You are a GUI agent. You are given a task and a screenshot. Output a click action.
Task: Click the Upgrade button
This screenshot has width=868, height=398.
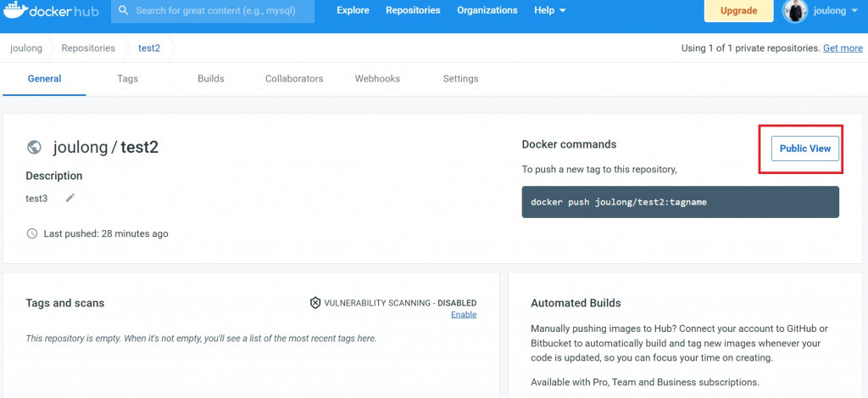(738, 10)
